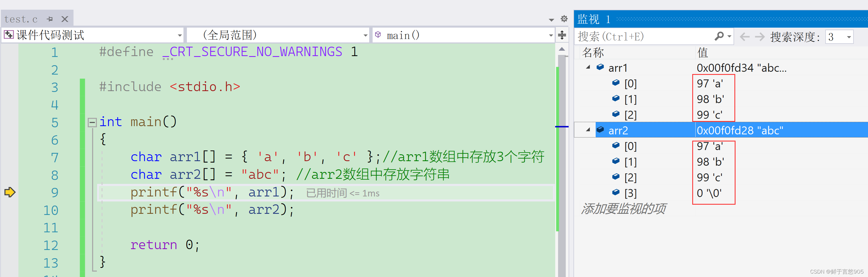
Task: Collapse the arr1 watch entry
Action: tap(588, 67)
